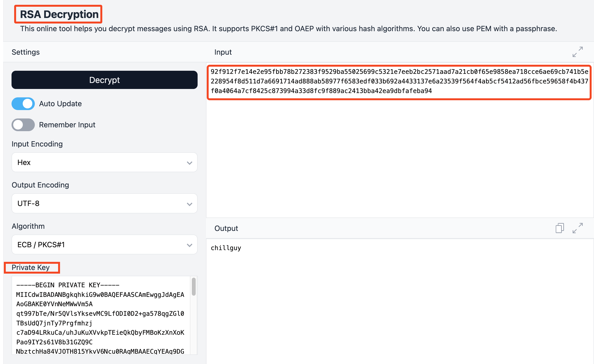Viewport: 594px width, 364px height.
Task: Click the UTF-8 dropdown chevron arrow
Action: coord(189,204)
